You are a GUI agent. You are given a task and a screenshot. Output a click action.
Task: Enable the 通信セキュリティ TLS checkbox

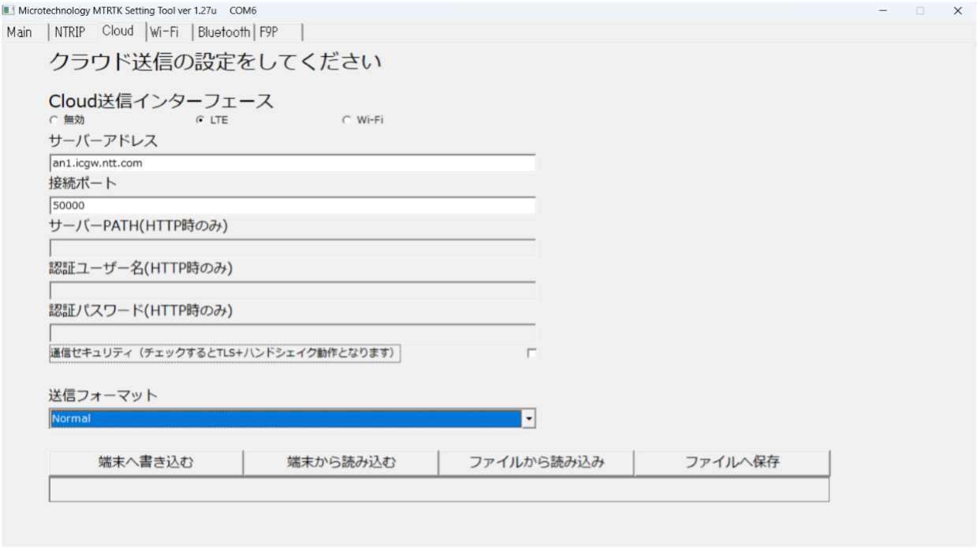(531, 353)
